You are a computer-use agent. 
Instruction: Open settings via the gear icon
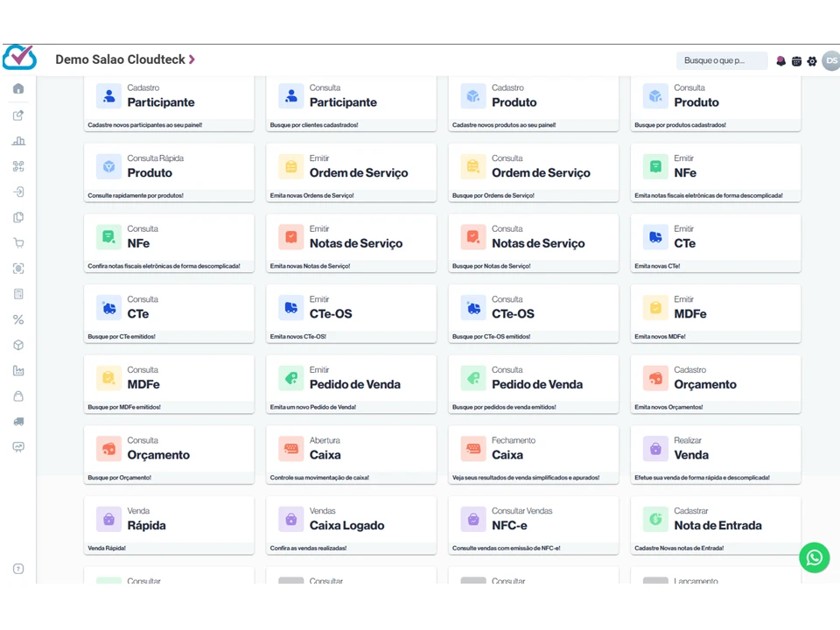tap(812, 61)
